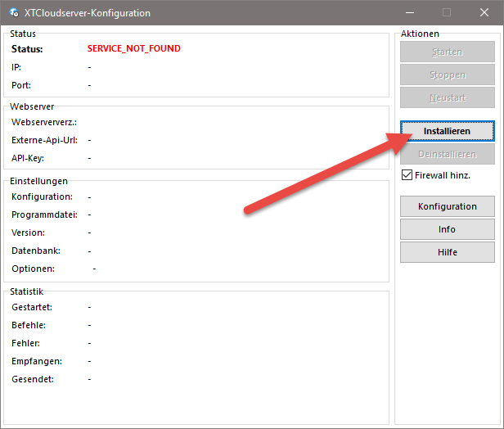The width and height of the screenshot is (504, 429).
Task: Click the Konfiguration: label in Einstellungen
Action: tap(42, 196)
